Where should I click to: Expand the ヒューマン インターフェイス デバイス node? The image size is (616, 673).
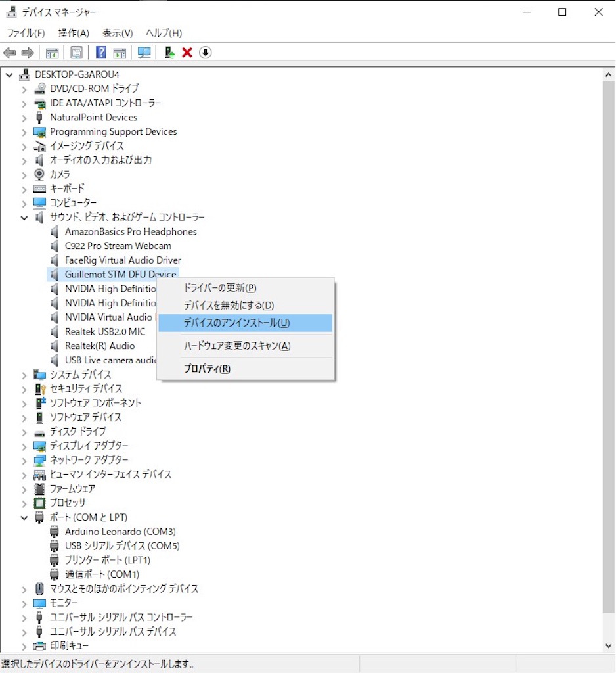point(24,475)
